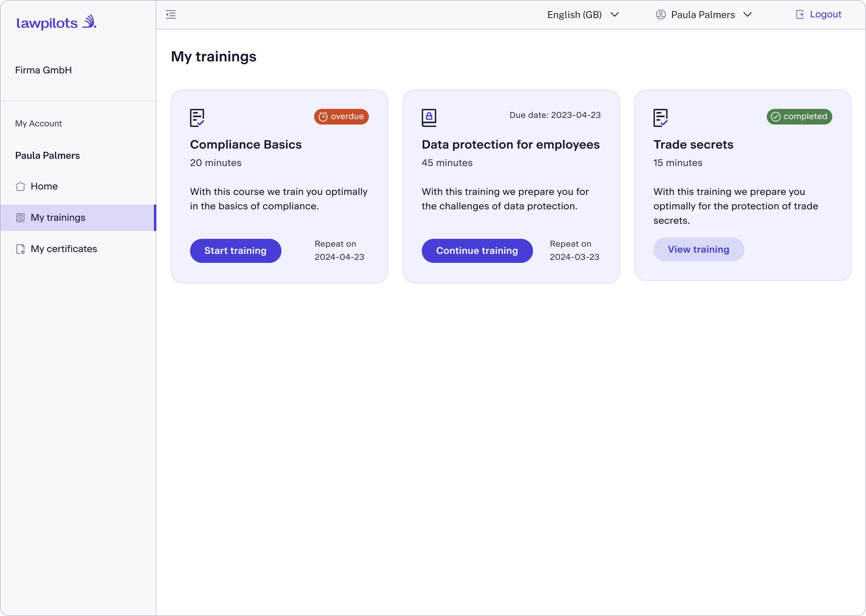866x616 pixels.
Task: Click the lawpilots logo
Action: point(57,22)
